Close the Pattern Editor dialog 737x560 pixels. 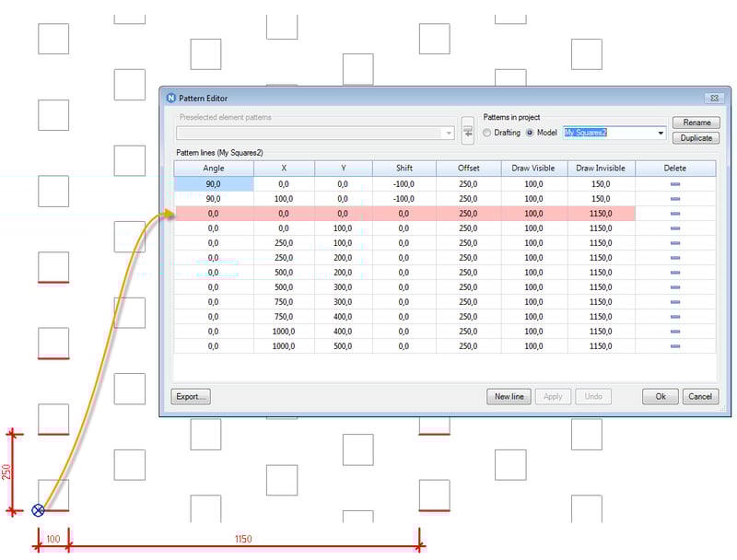pos(714,98)
